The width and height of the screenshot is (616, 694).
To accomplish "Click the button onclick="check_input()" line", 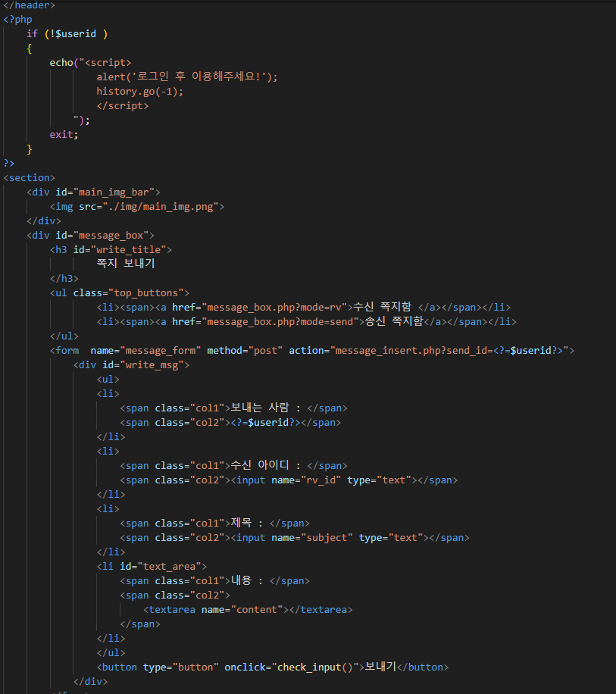I will pyautogui.click(x=273, y=667).
